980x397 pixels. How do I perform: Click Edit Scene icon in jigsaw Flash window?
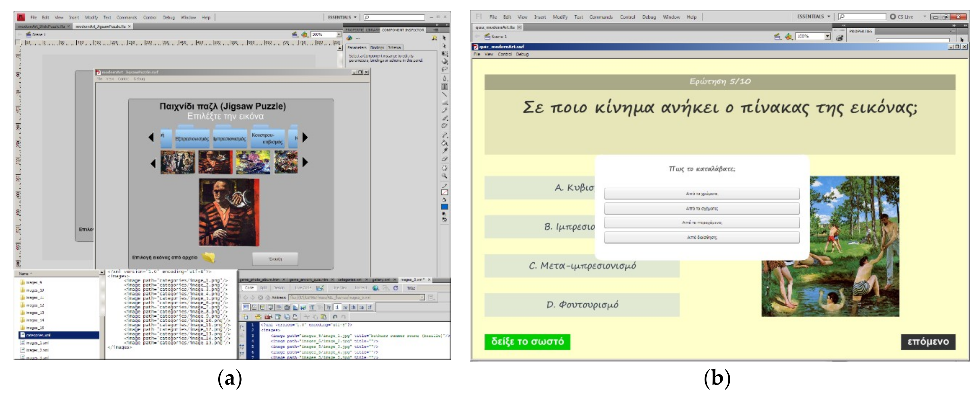click(x=295, y=35)
